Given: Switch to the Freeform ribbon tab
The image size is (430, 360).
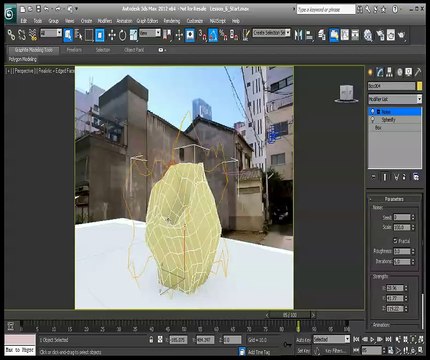Looking at the screenshot, I should (x=74, y=50).
